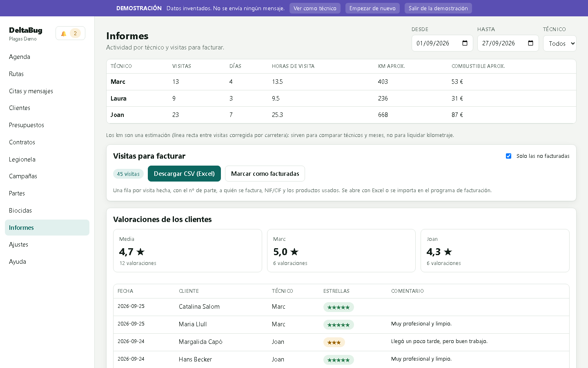
Task: Click client name Hans Becker
Action: point(195,359)
